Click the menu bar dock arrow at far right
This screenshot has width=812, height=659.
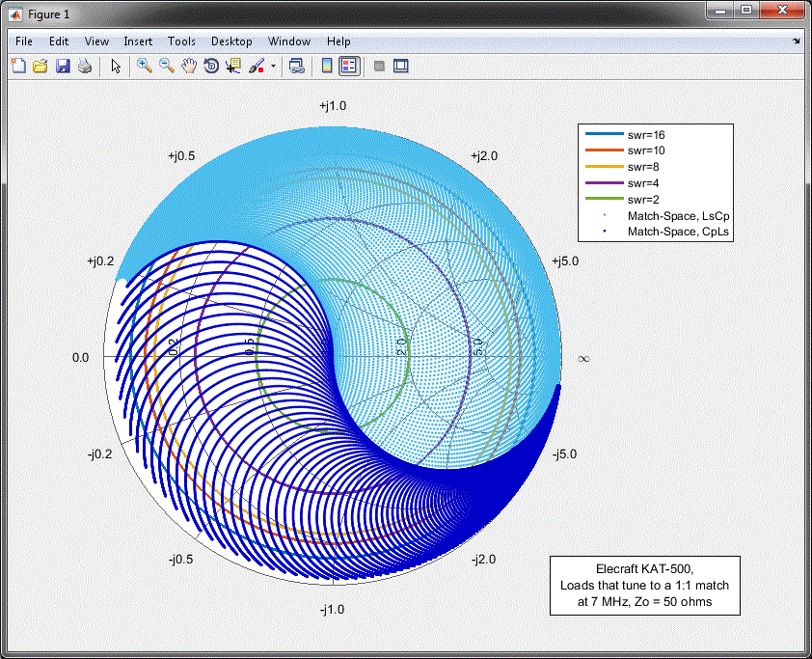pyautogui.click(x=797, y=41)
